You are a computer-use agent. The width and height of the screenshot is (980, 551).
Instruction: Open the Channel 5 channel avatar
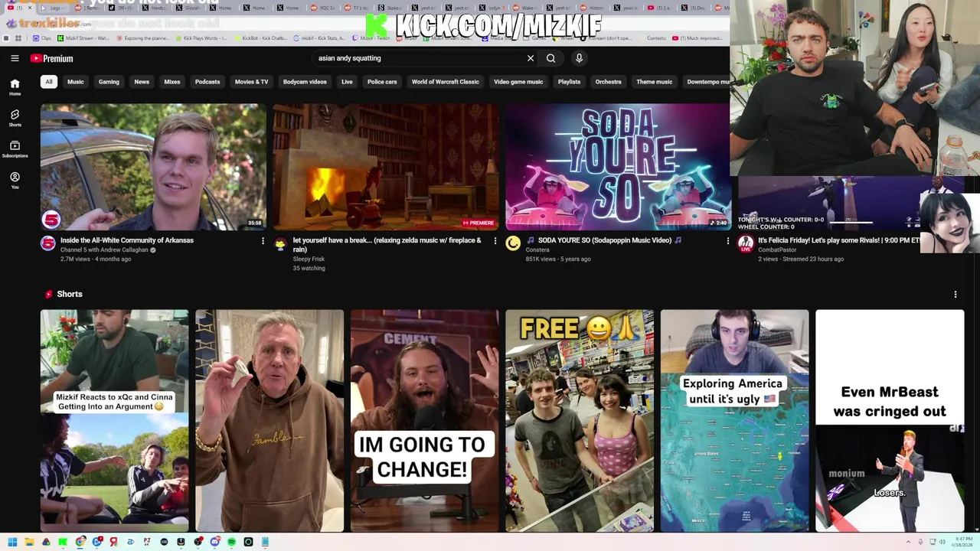[48, 243]
